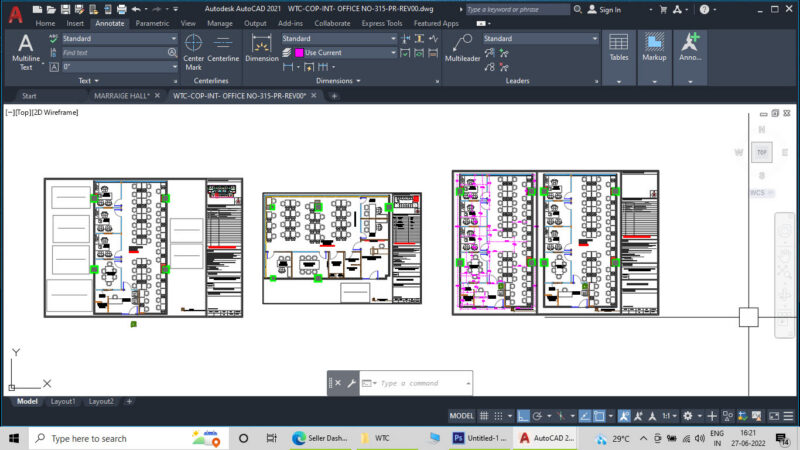This screenshot has width=800, height=450.
Task: Add a new drawing tab with plus
Action: click(x=334, y=95)
